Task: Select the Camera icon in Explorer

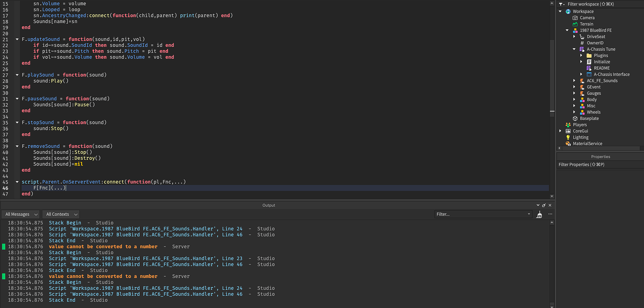Action: [574, 17]
